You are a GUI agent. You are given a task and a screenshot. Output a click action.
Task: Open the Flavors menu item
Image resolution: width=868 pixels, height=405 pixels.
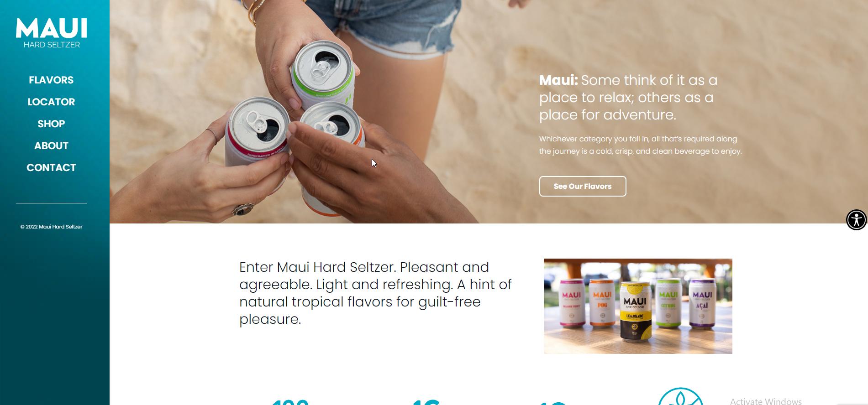(x=51, y=80)
